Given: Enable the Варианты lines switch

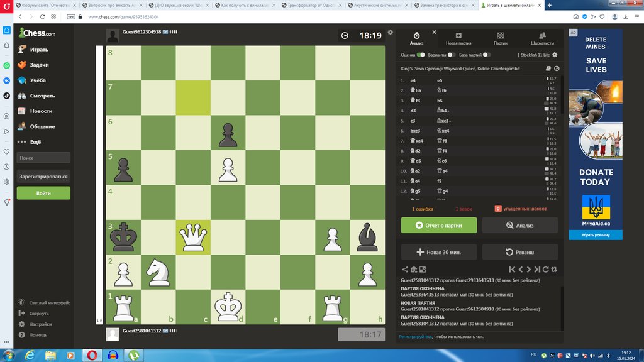Looking at the screenshot, I should click(x=451, y=55).
